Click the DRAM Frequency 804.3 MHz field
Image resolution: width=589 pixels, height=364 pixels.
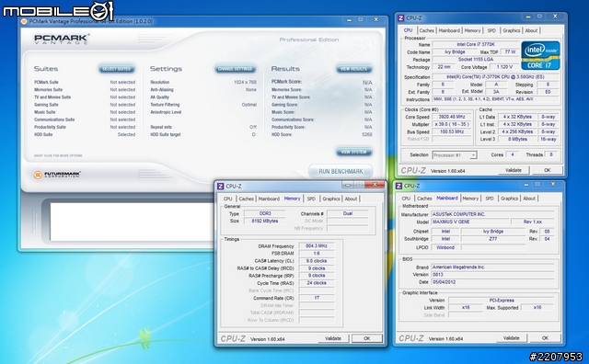[x=317, y=246]
